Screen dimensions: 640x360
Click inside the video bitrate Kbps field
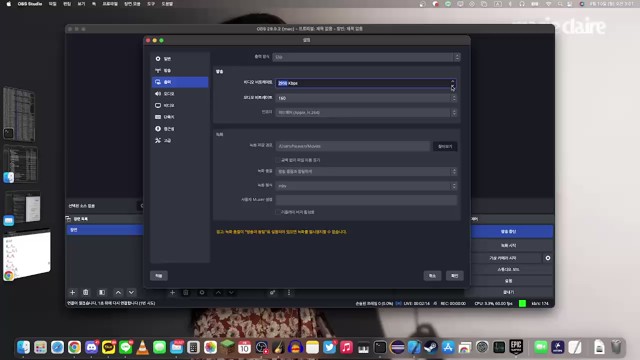point(362,83)
